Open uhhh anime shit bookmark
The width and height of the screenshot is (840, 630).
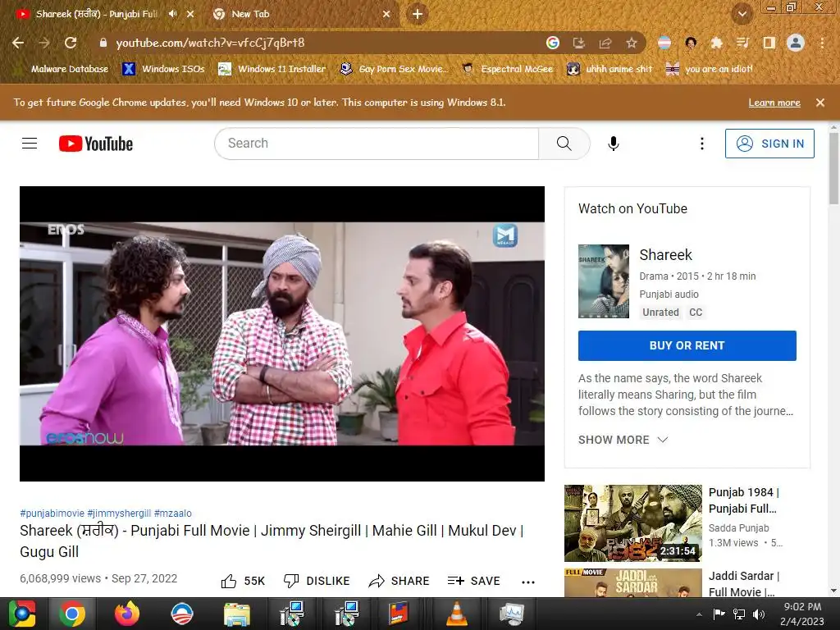pyautogui.click(x=609, y=69)
